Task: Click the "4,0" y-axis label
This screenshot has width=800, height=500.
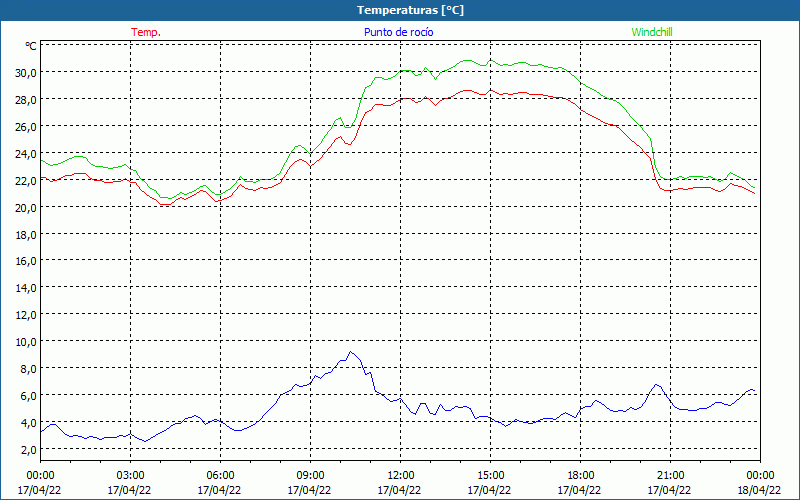Action: [28, 423]
